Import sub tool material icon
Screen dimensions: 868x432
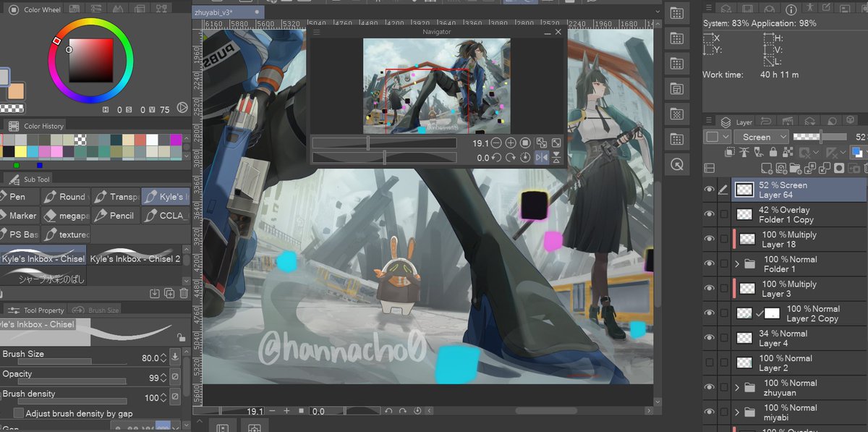pyautogui.click(x=155, y=293)
